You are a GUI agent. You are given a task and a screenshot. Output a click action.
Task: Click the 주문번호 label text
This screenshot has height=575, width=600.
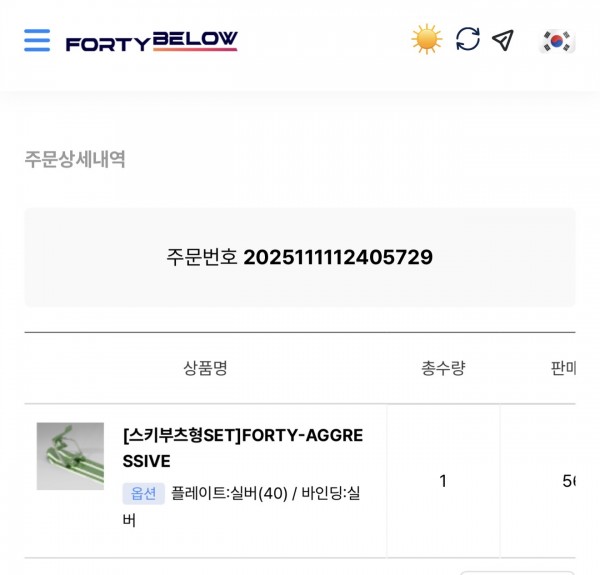tap(202, 257)
